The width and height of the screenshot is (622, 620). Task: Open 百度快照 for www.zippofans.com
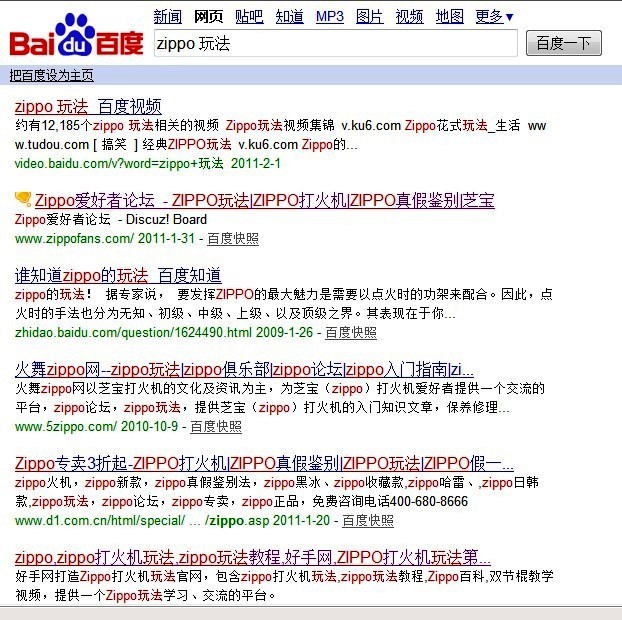(x=233, y=238)
